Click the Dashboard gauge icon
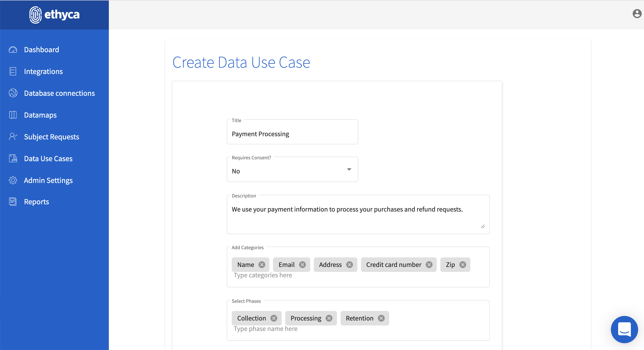Image resolution: width=644 pixels, height=350 pixels. (x=13, y=49)
